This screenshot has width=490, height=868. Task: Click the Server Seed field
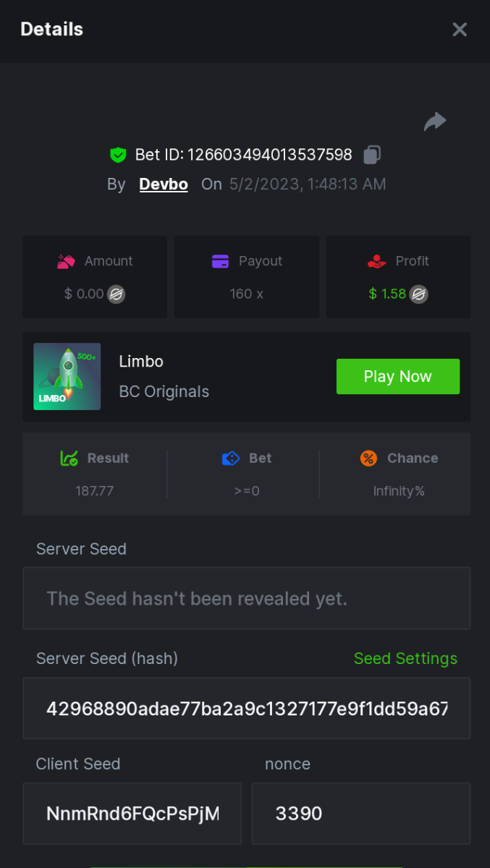[x=246, y=598]
